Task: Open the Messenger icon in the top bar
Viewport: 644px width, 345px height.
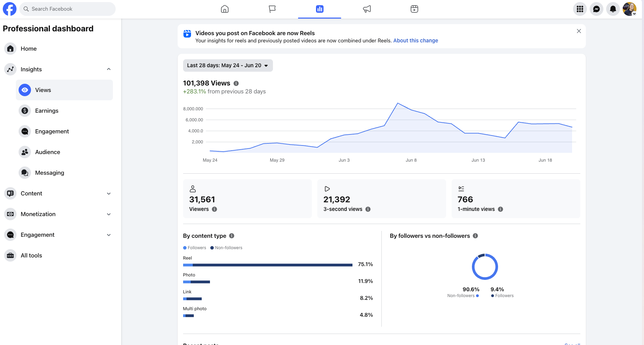Action: coord(597,9)
